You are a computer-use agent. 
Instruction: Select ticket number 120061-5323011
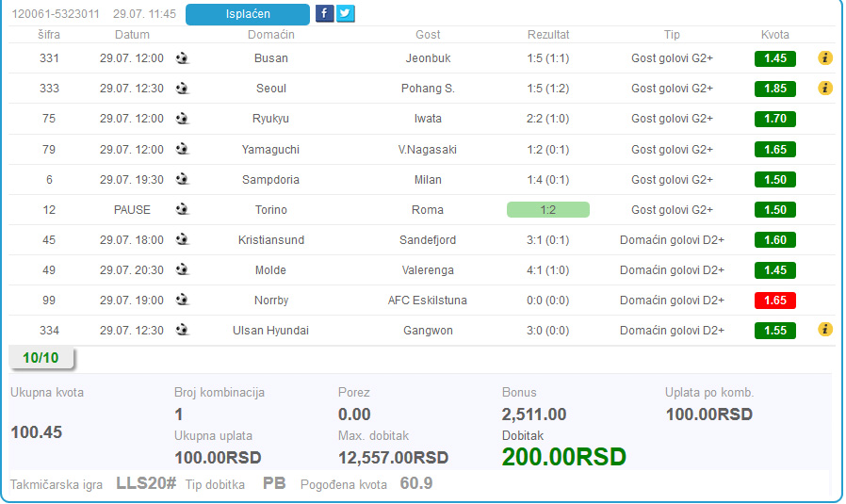click(56, 14)
